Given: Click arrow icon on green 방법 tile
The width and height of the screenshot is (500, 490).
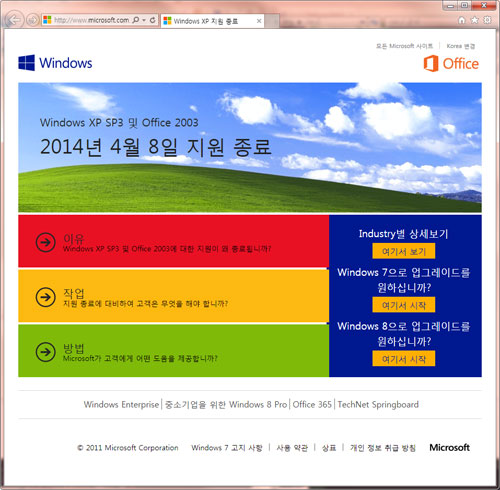Looking at the screenshot, I should [45, 352].
